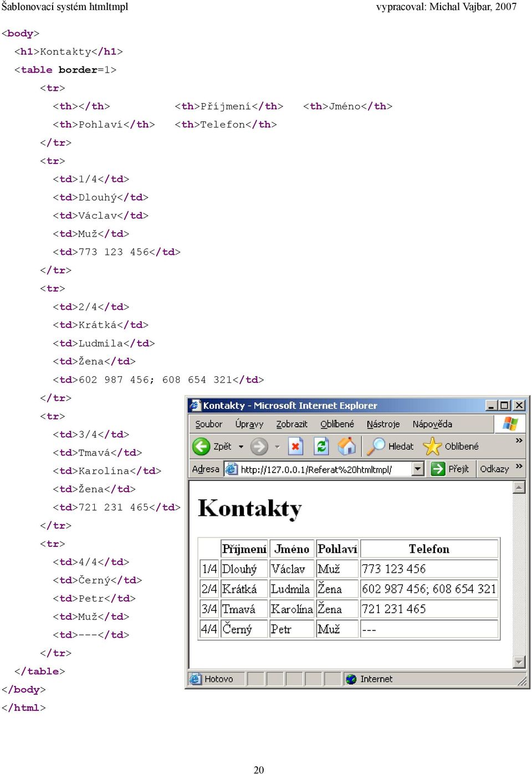Click the Ludmila cell in the table

coord(292,589)
